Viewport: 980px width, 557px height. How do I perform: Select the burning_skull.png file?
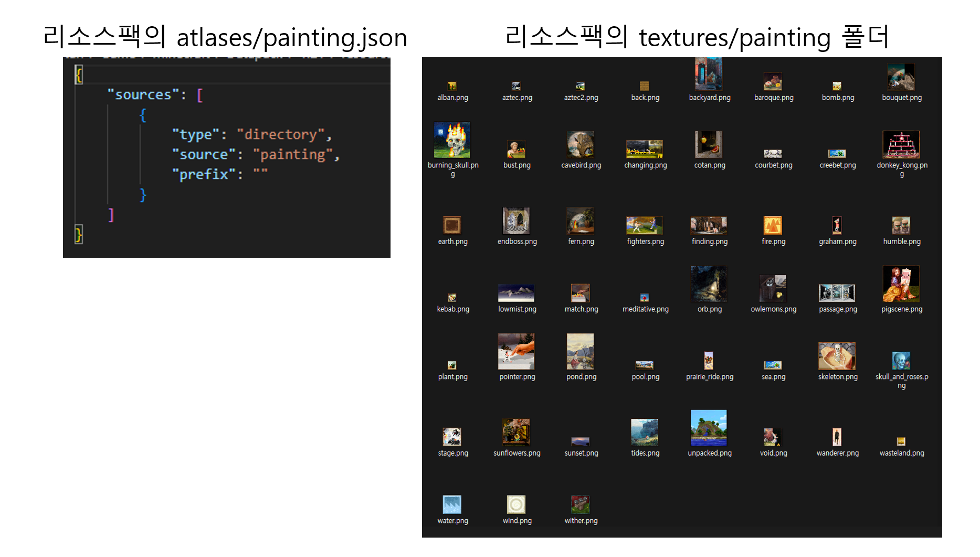452,140
